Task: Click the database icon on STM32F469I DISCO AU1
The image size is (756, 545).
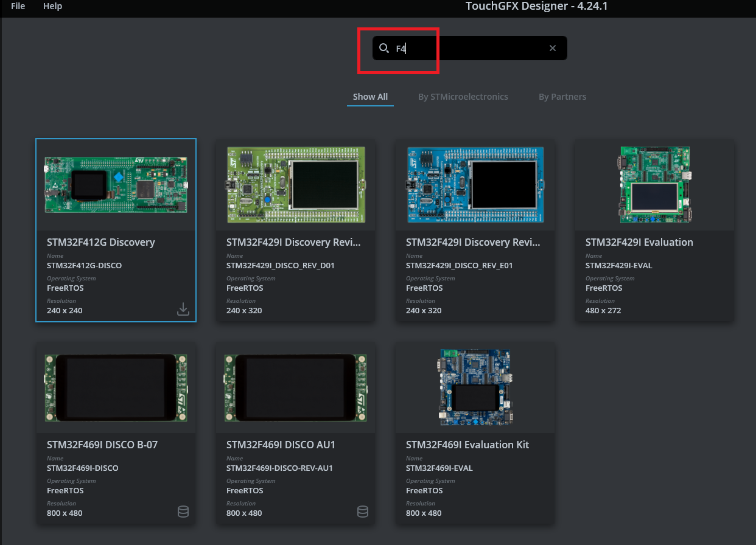Action: tap(363, 512)
